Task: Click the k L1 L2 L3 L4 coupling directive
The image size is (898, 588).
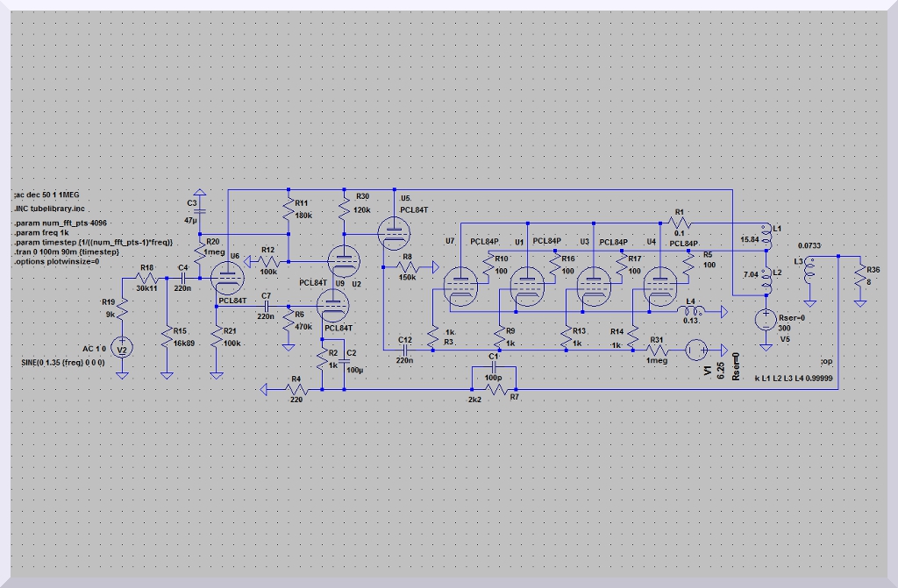Action: point(793,378)
